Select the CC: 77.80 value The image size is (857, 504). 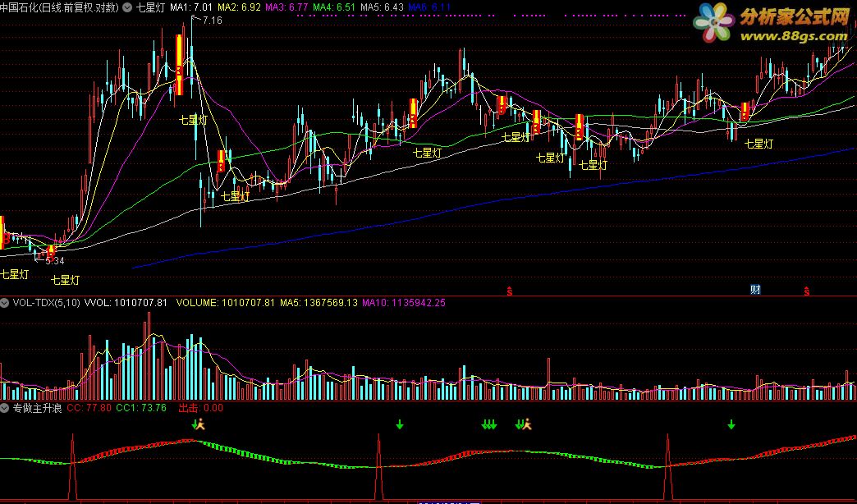[89, 408]
